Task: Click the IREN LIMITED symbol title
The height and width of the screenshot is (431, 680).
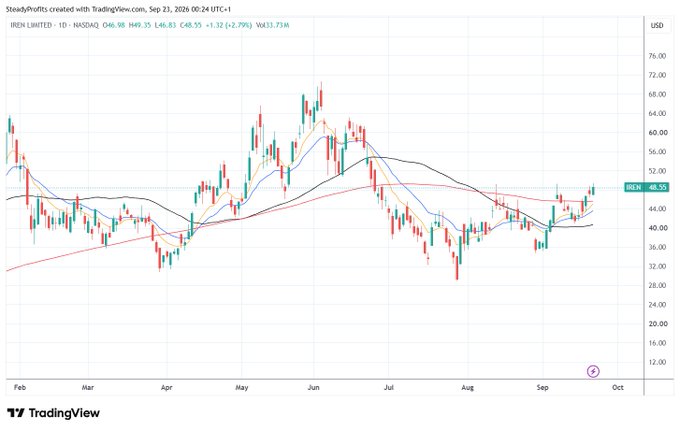Action: [31, 26]
